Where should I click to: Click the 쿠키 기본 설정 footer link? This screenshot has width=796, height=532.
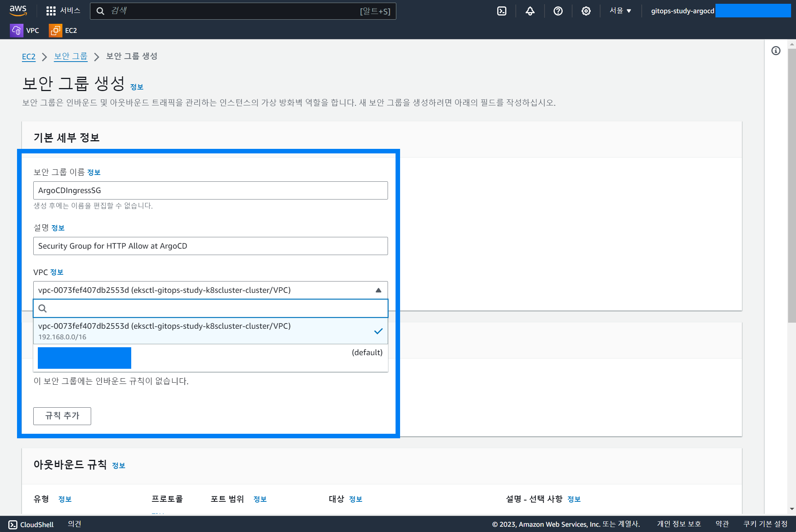click(x=765, y=524)
